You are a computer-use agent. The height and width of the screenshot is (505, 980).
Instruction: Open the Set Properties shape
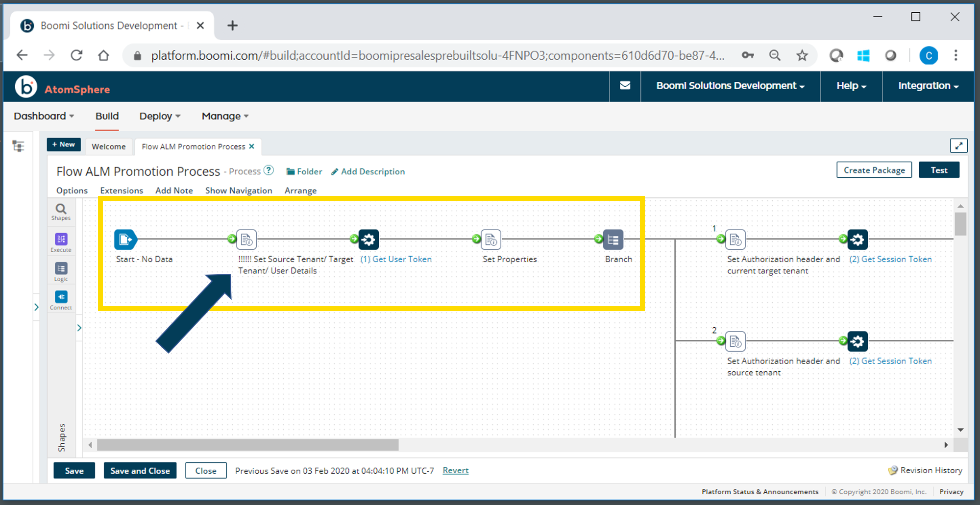click(x=490, y=240)
